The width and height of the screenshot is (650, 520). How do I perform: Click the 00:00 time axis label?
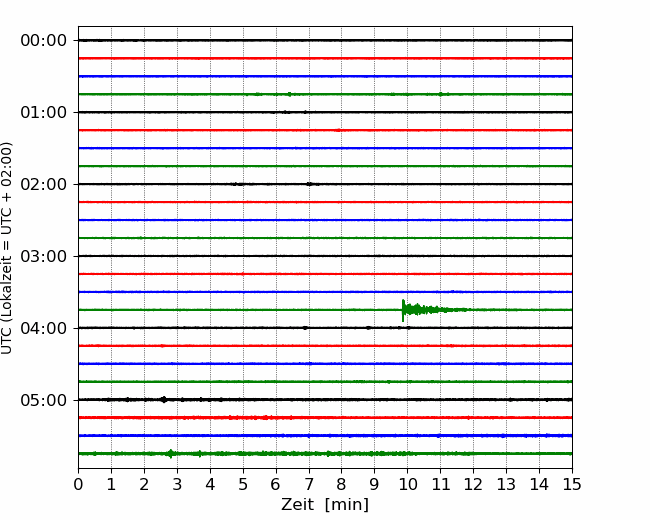point(44,41)
